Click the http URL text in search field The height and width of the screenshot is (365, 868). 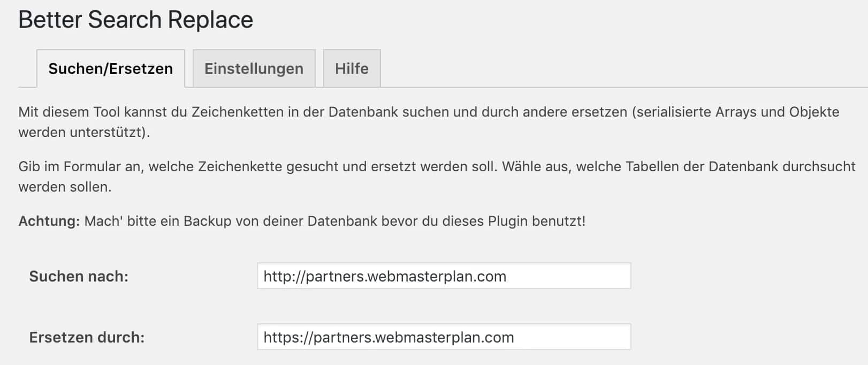tap(384, 276)
